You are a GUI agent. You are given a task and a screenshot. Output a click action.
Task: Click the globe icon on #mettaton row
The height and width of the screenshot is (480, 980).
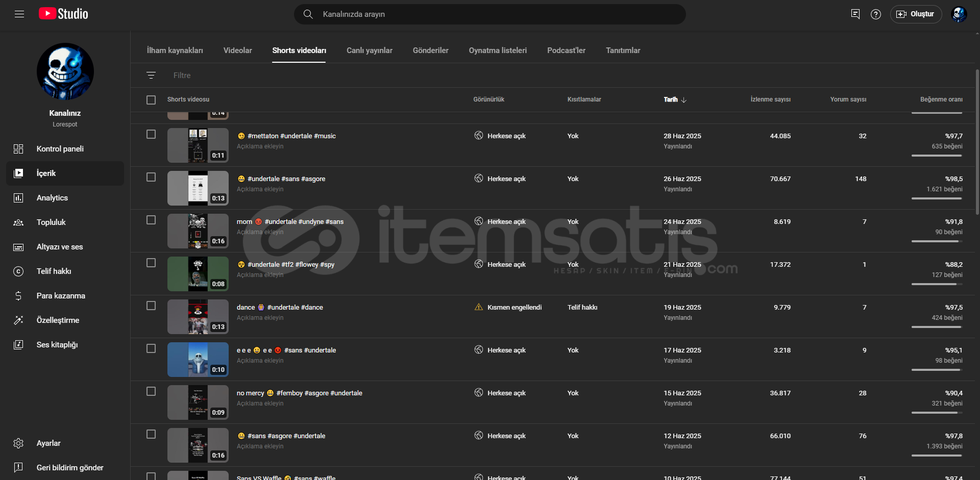pos(479,136)
